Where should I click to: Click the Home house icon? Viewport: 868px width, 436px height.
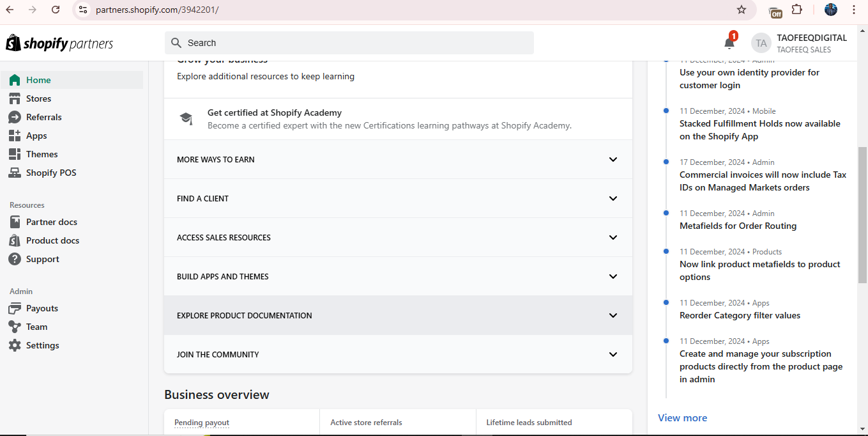(15, 80)
